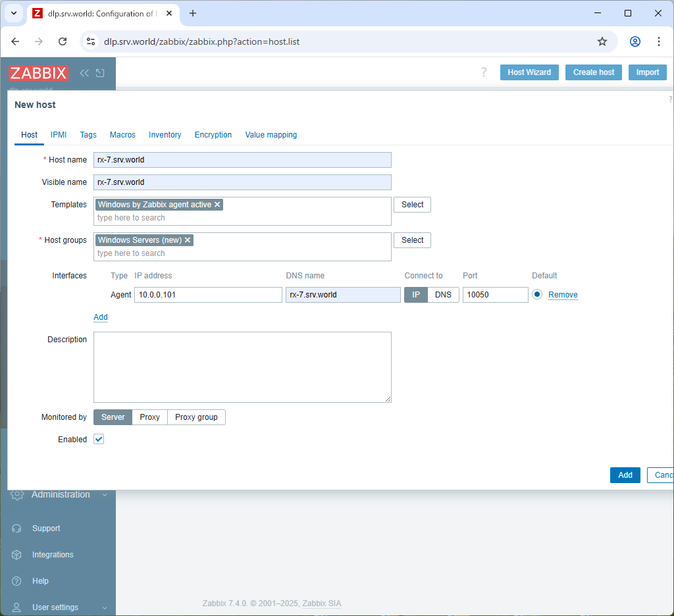
Task: Click Add to create the new host
Action: 625,475
